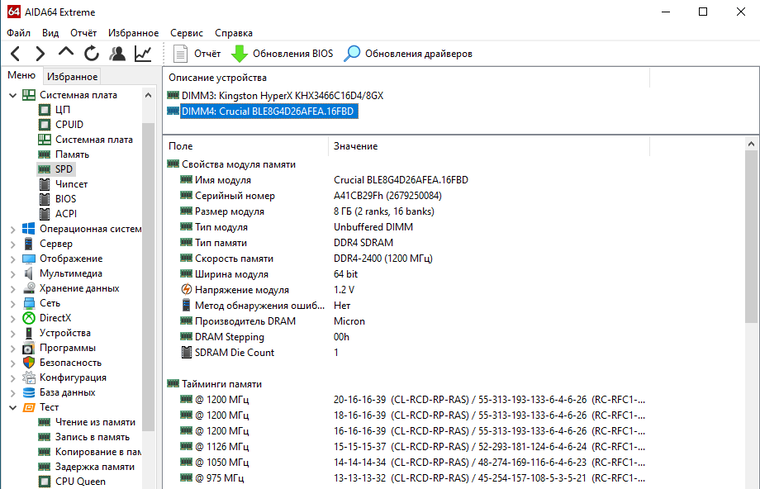
Task: Open the Избранное menu in menu bar
Action: pos(133,33)
